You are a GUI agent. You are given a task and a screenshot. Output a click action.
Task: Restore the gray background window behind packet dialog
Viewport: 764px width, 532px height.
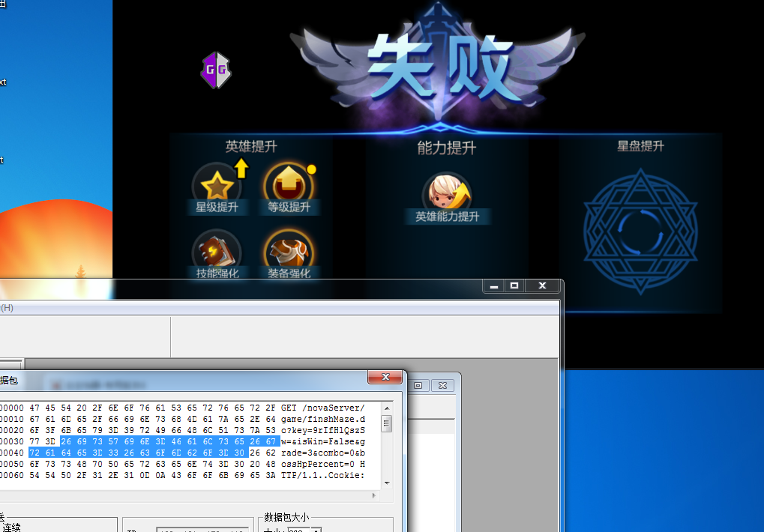418,385
